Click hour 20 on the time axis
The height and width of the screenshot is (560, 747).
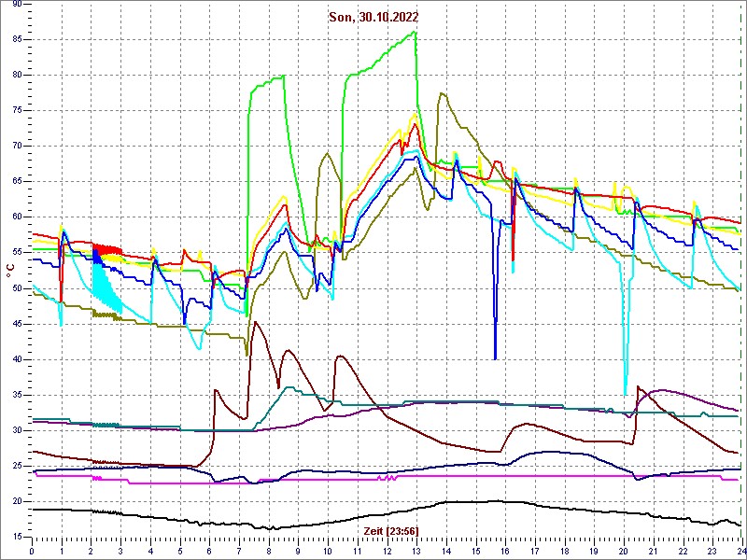click(x=623, y=551)
